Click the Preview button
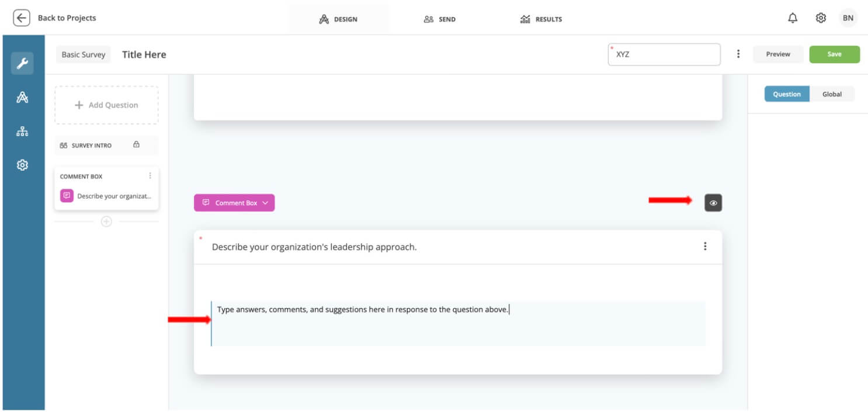This screenshot has height=415, width=868. pos(778,54)
